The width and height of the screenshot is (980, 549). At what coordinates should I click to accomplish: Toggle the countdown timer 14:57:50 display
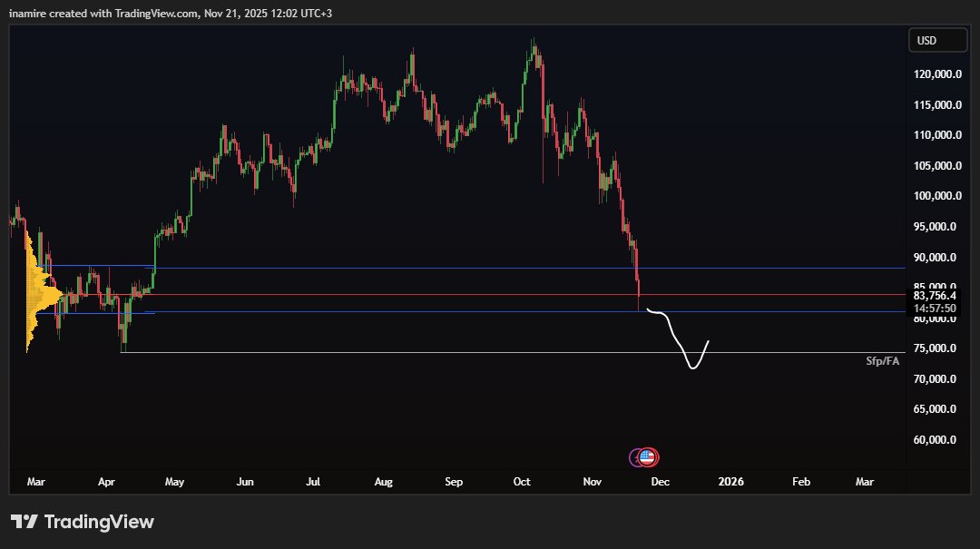point(935,308)
